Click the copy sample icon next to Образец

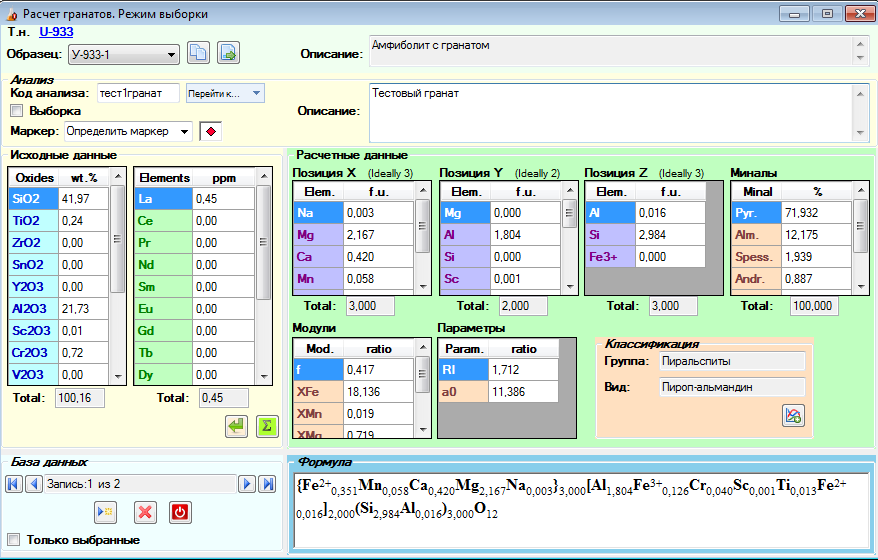198,53
